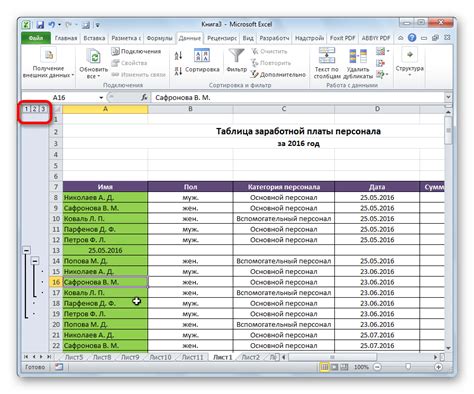Screen dimensions: 474x394
Task: Click inside the formula bar input
Action: point(298,97)
